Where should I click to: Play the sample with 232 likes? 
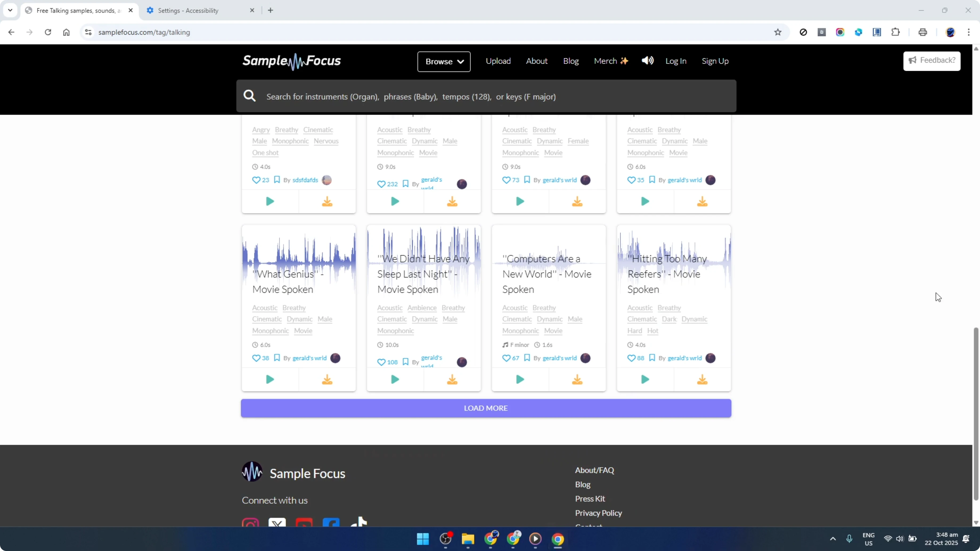tap(395, 201)
